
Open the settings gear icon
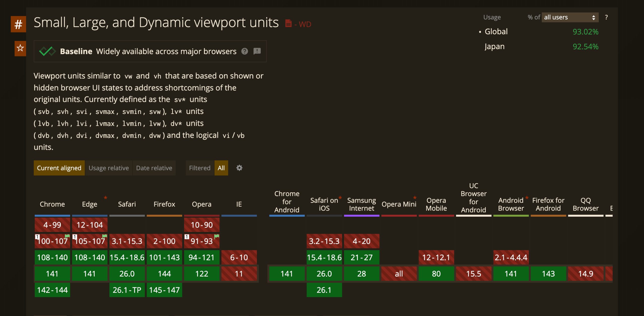[x=239, y=168]
